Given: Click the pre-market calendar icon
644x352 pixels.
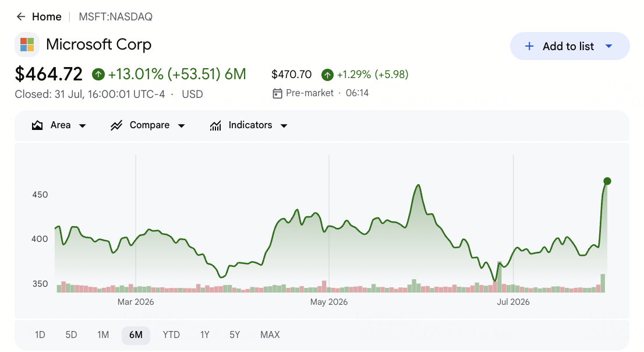Looking at the screenshot, I should point(277,93).
